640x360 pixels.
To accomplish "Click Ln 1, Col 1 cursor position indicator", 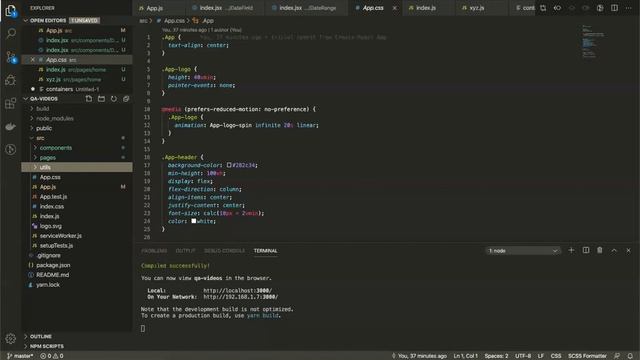I will [x=465, y=356].
